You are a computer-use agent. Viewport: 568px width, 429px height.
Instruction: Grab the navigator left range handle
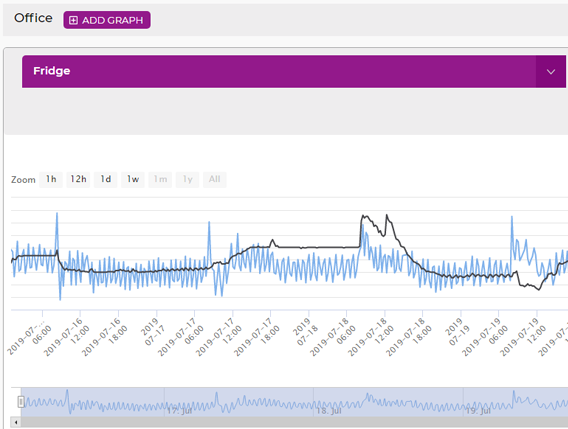click(21, 402)
